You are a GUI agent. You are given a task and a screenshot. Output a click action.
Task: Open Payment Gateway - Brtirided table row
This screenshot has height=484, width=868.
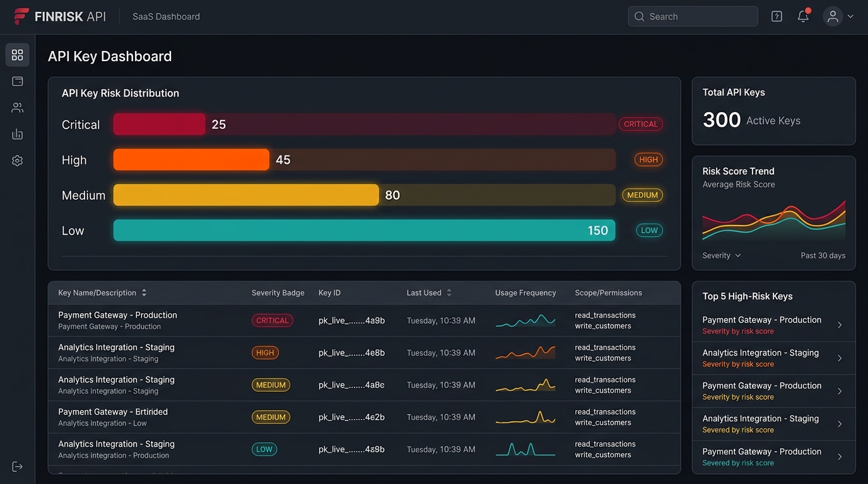364,417
